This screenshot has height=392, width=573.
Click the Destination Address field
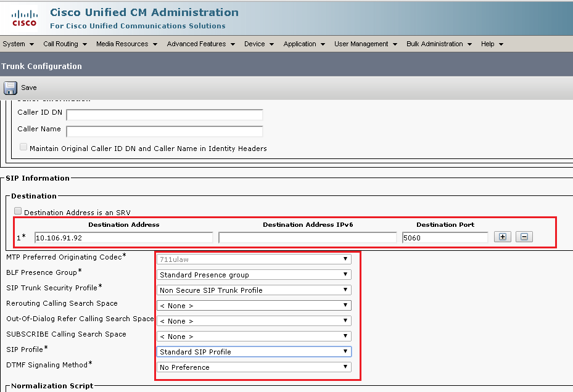click(x=124, y=237)
